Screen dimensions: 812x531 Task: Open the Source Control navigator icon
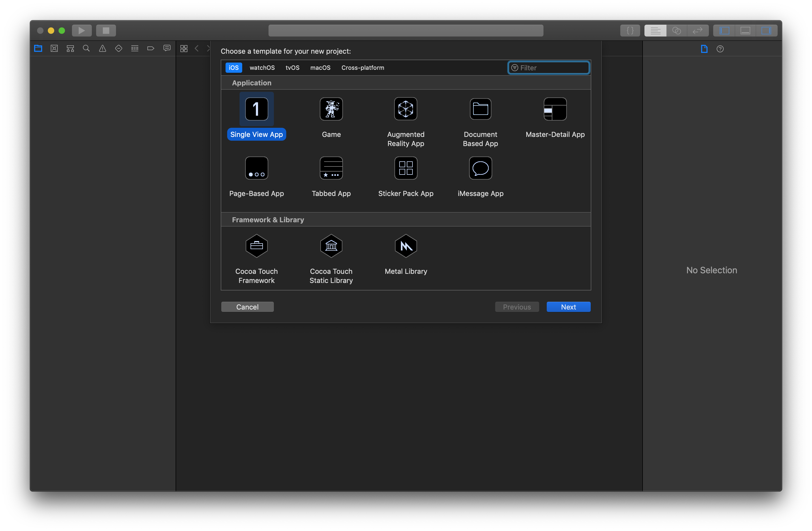click(54, 48)
